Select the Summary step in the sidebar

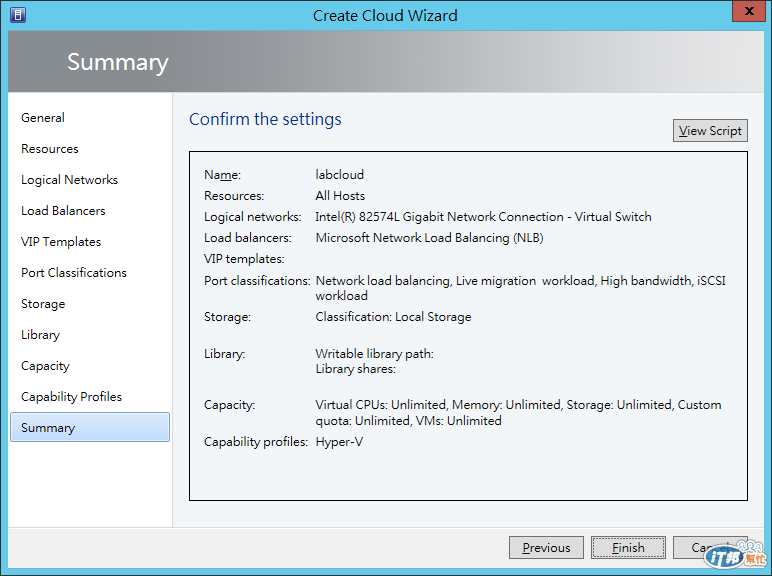[48, 428]
